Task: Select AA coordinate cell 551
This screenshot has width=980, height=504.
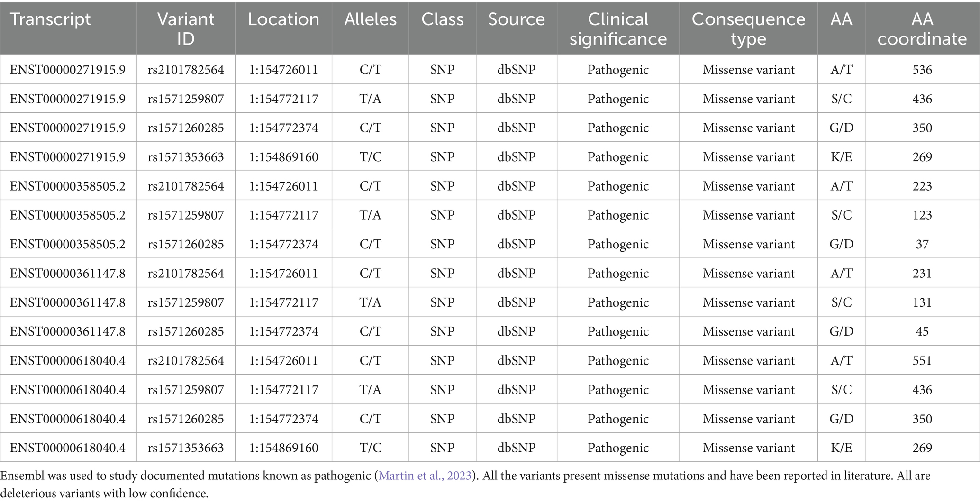Action: click(922, 360)
